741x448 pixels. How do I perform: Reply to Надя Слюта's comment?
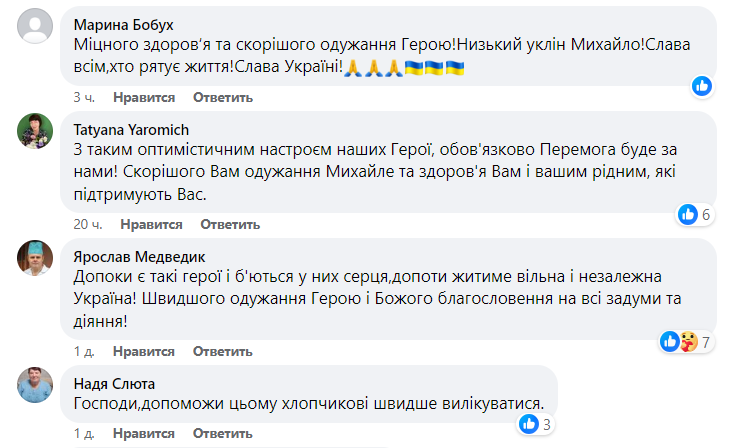tap(217, 436)
